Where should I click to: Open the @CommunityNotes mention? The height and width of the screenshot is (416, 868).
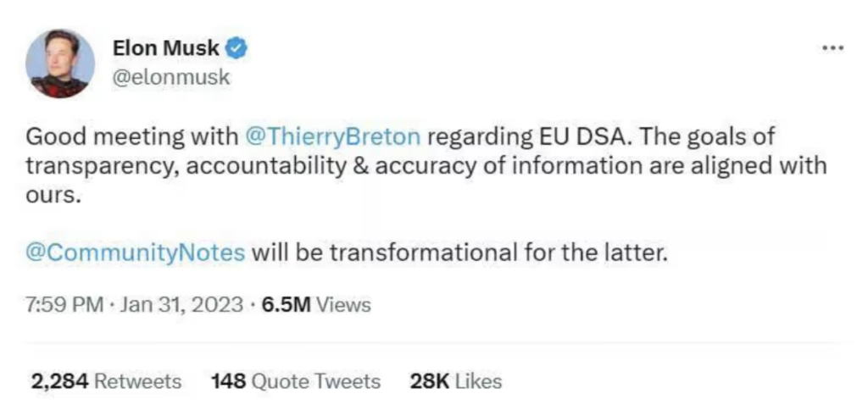136,252
